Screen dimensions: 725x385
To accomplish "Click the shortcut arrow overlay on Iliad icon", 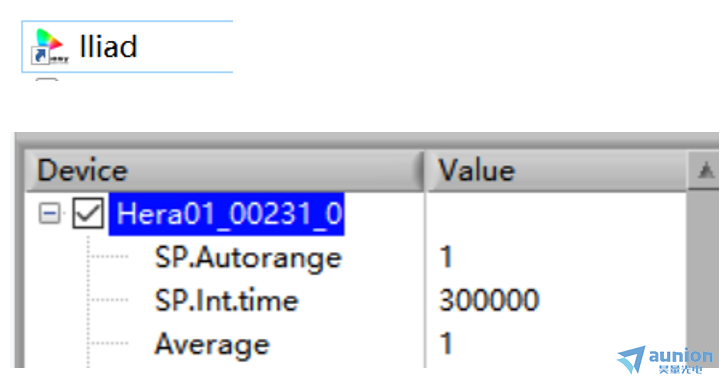I will pyautogui.click(x=40, y=55).
